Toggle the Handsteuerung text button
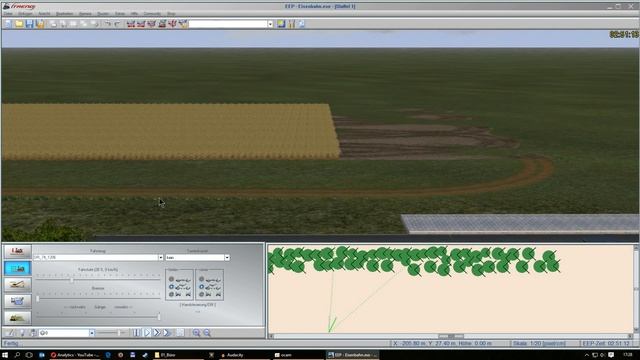 click(x=198, y=305)
